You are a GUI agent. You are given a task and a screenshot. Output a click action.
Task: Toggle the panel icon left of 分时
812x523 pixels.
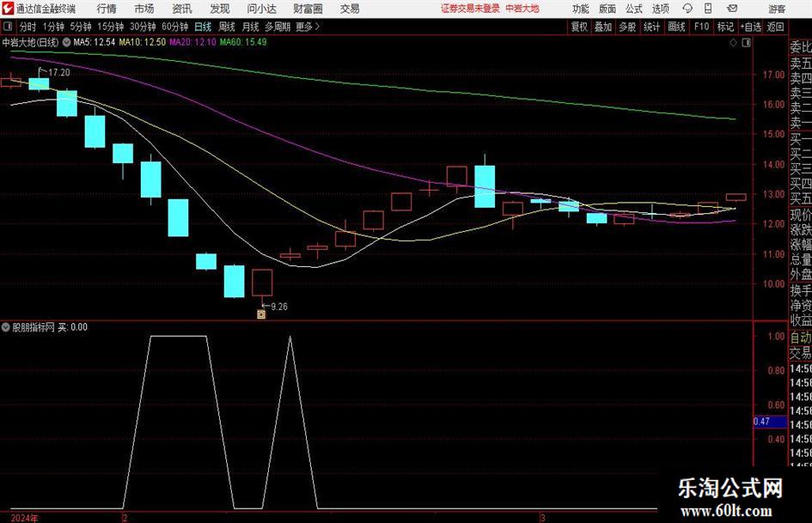pos(8,27)
